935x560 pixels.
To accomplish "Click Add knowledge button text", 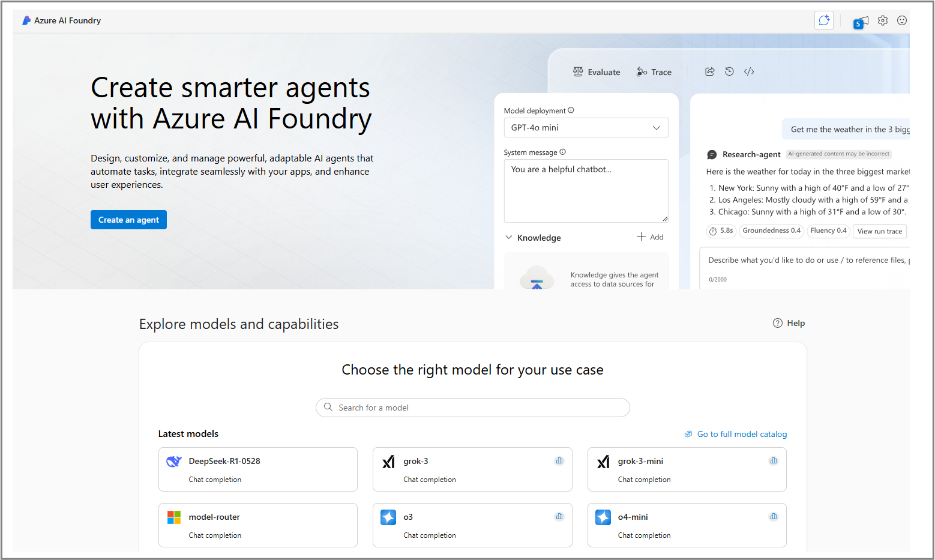I will point(657,237).
